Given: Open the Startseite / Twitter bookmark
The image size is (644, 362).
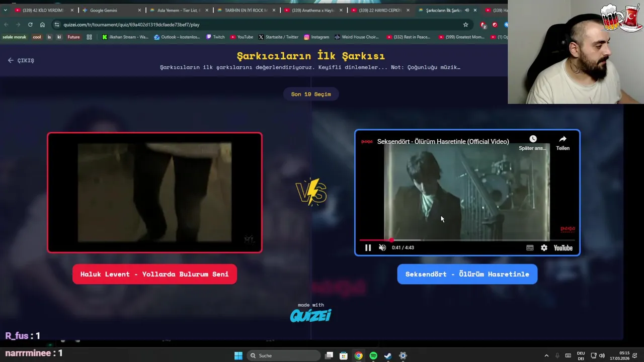Looking at the screenshot, I should (x=278, y=37).
